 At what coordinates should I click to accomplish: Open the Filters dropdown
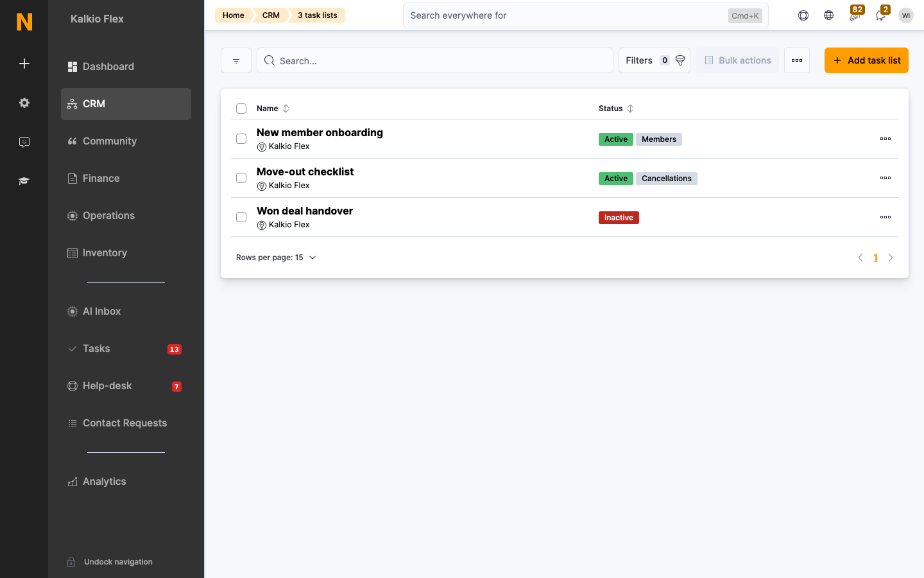654,60
